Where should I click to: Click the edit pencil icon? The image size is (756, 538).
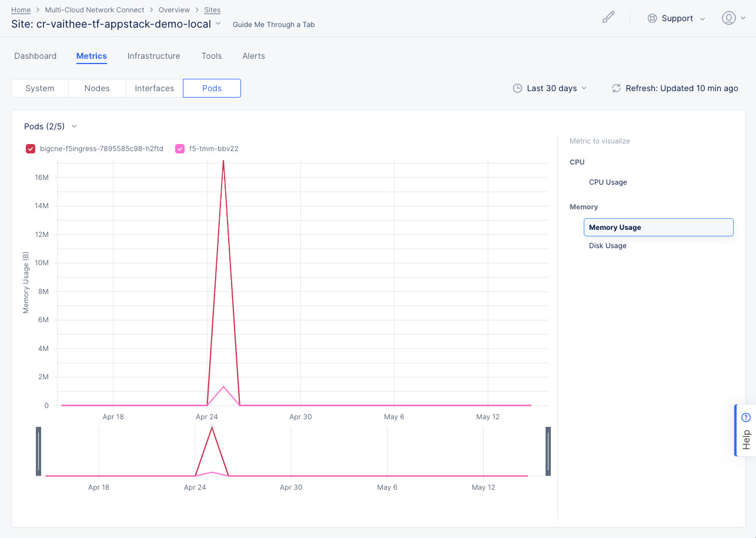(x=608, y=17)
